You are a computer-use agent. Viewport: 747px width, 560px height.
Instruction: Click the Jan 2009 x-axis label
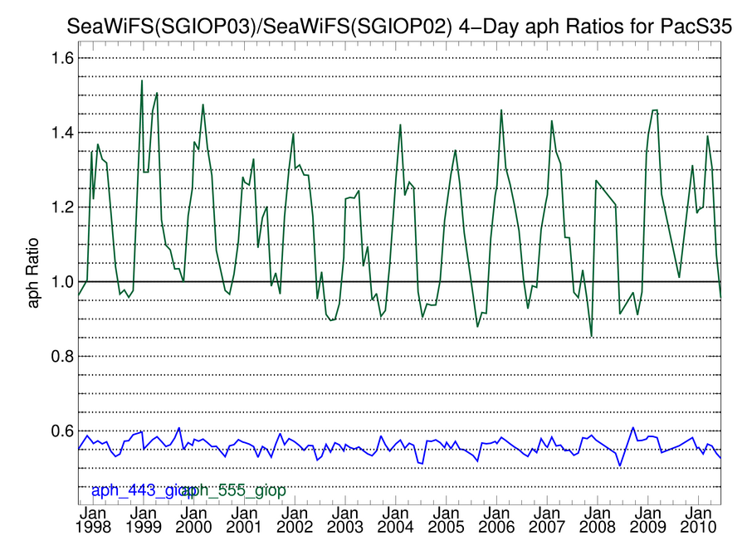click(x=648, y=520)
